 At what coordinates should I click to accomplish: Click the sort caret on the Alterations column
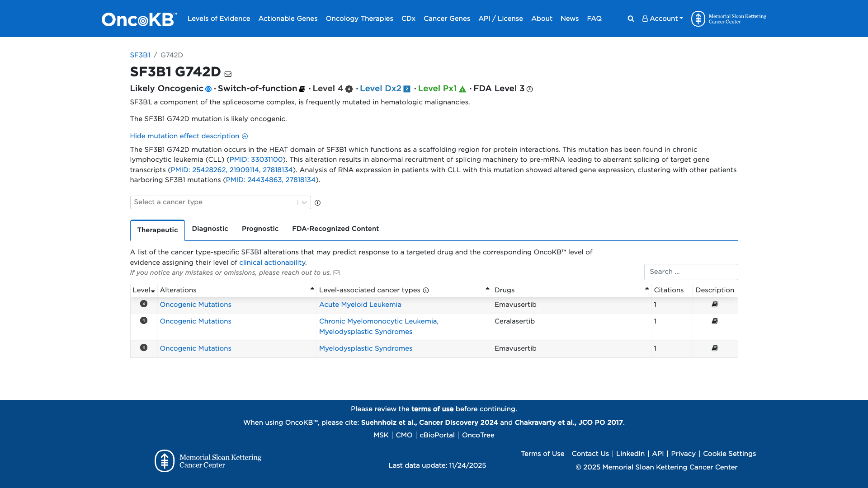coord(312,288)
